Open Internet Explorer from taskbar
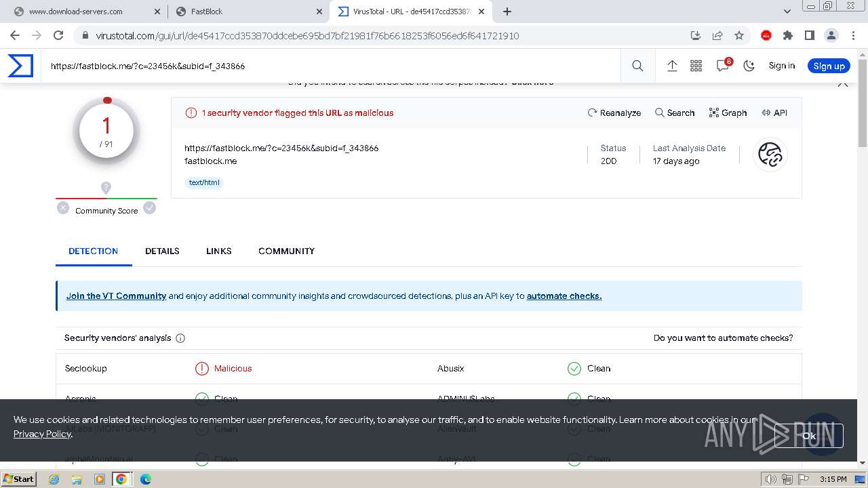The image size is (868, 488). click(54, 479)
